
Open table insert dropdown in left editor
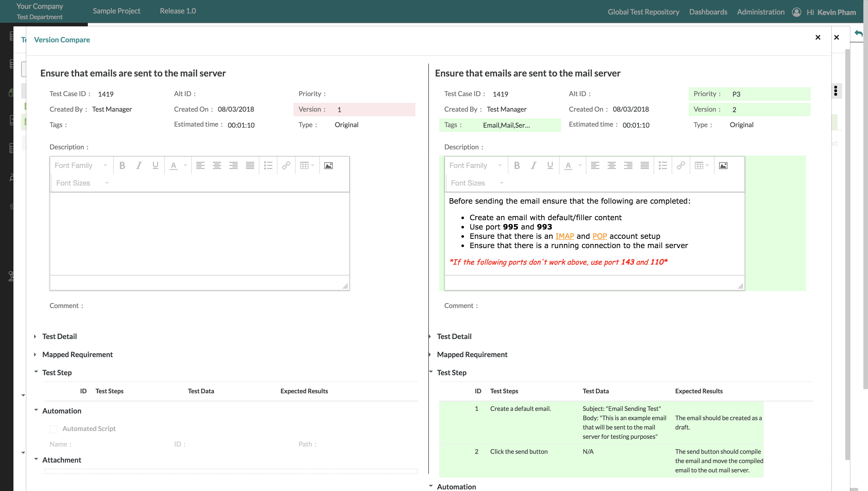[x=307, y=166]
